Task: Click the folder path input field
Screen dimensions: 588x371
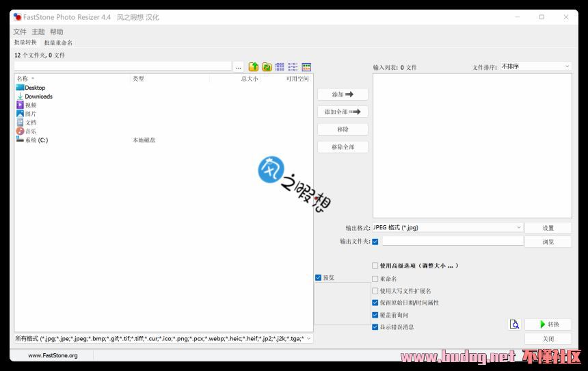Action: 122,66
